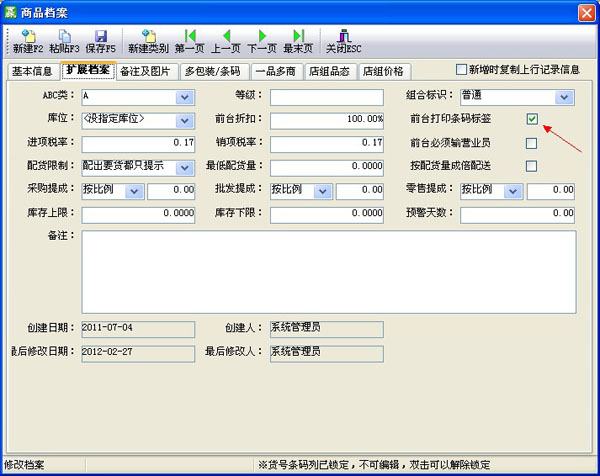Viewport: 600px width, 476px height.
Task: Close the 商品档案 window
Action: (x=586, y=13)
